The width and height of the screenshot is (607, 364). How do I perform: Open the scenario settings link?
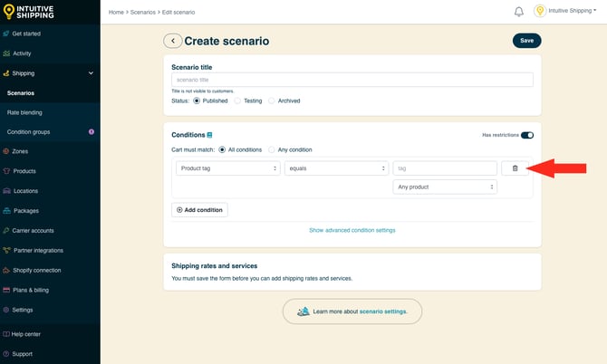tap(382, 311)
